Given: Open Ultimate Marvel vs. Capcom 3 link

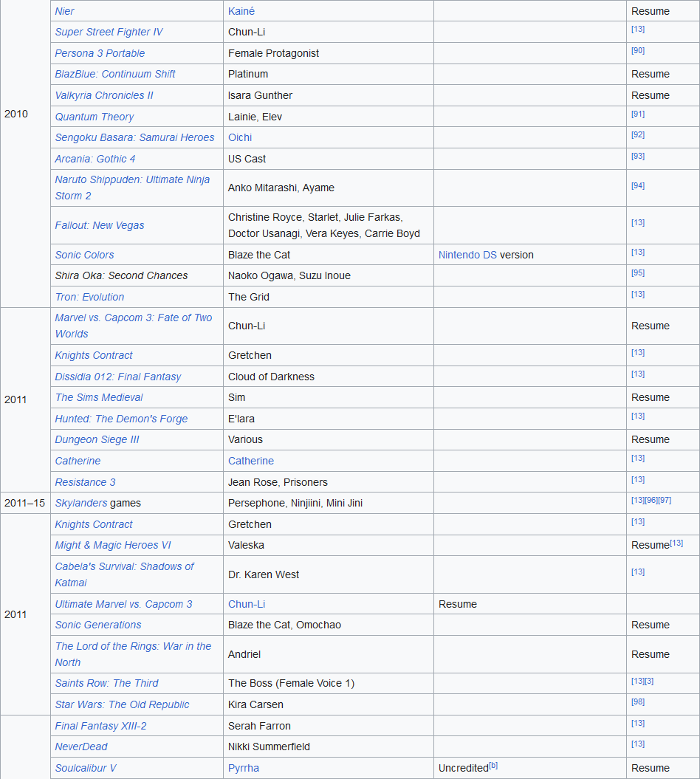Looking at the screenshot, I should coord(123,604).
